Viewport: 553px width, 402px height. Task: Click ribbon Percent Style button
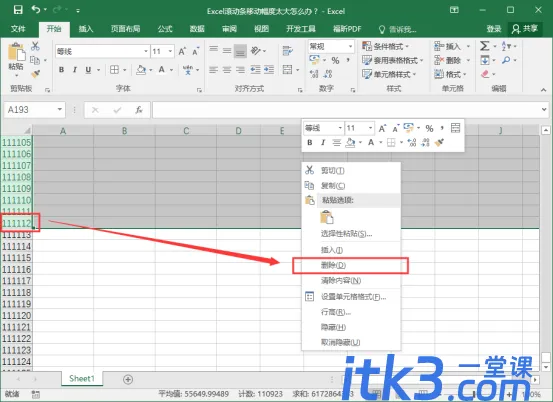[x=335, y=61]
